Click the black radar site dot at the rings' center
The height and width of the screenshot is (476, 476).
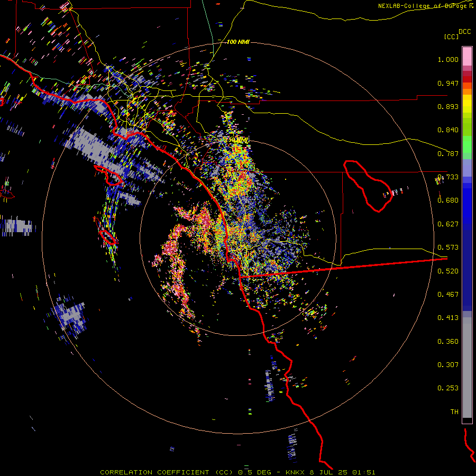pos(248,232)
